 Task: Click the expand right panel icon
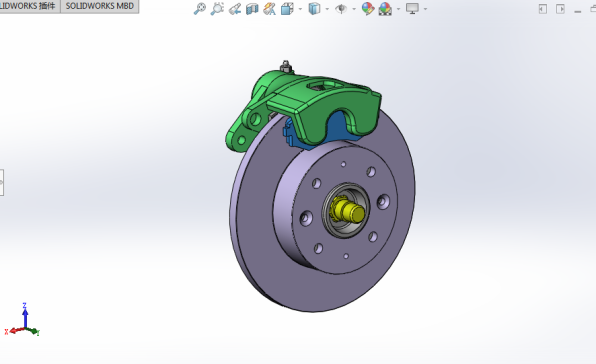(x=560, y=9)
